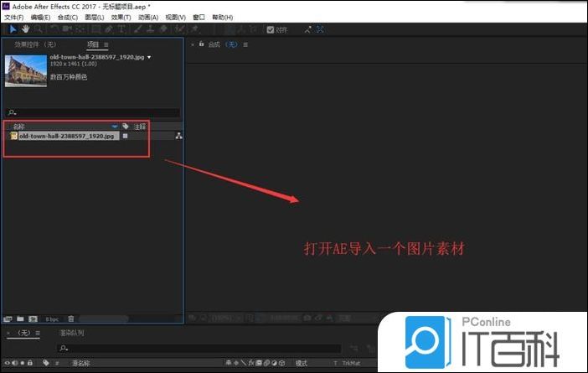Toggle the timeline video eye column
This screenshot has width=588, height=373.
8,363
